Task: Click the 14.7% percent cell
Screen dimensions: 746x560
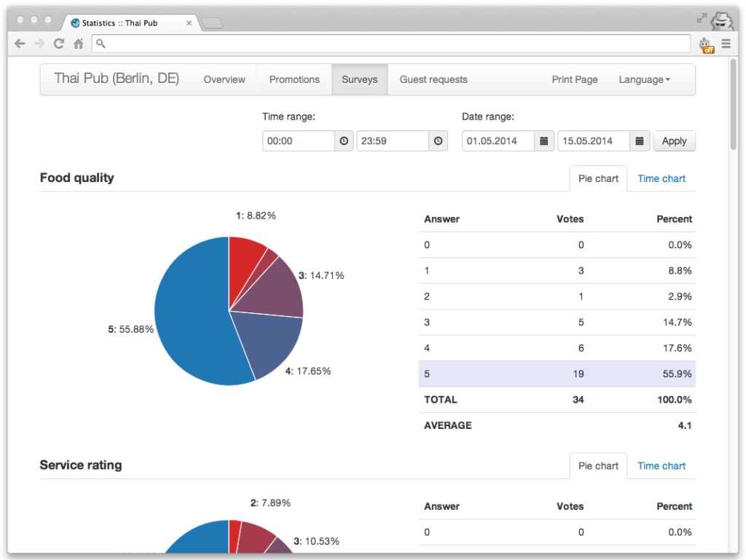Action: pyautogui.click(x=678, y=323)
